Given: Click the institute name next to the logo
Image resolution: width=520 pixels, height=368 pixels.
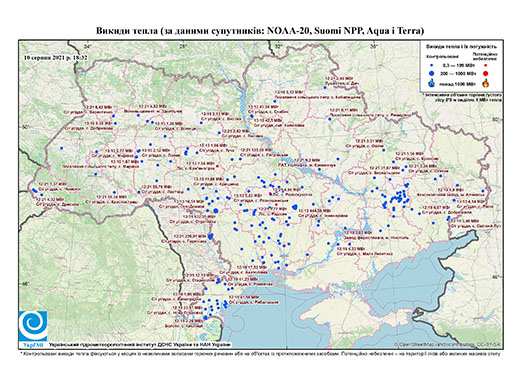Looking at the screenshot, I should pyautogui.click(x=139, y=344).
